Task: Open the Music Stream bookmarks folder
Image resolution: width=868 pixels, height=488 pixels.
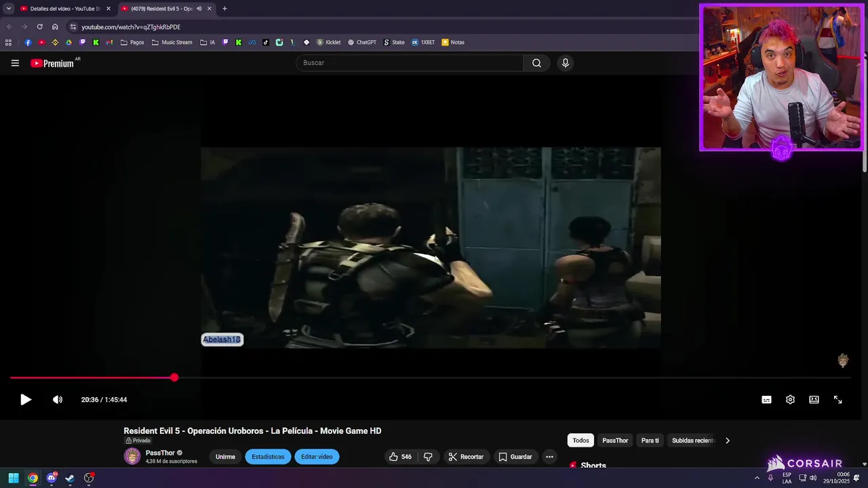Action: [172, 42]
